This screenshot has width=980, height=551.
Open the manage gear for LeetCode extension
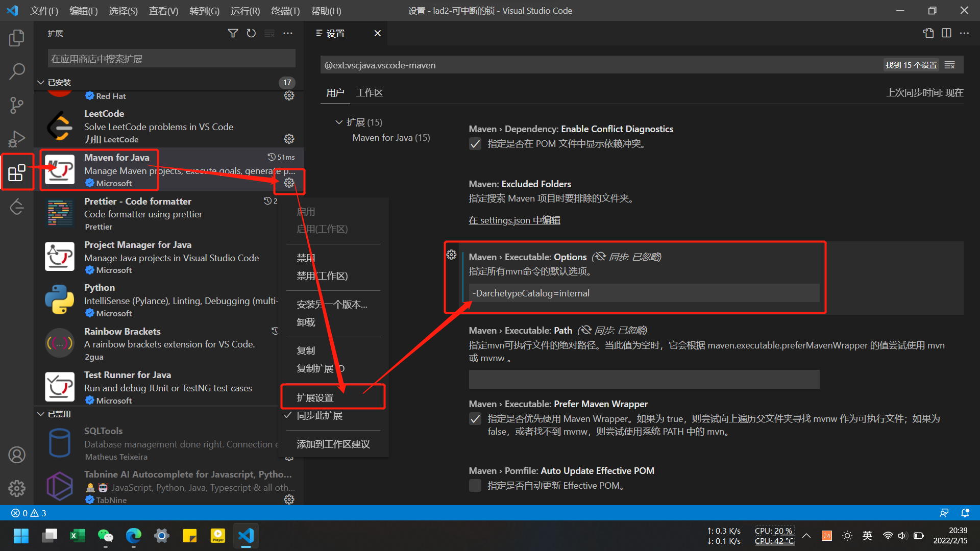289,139
